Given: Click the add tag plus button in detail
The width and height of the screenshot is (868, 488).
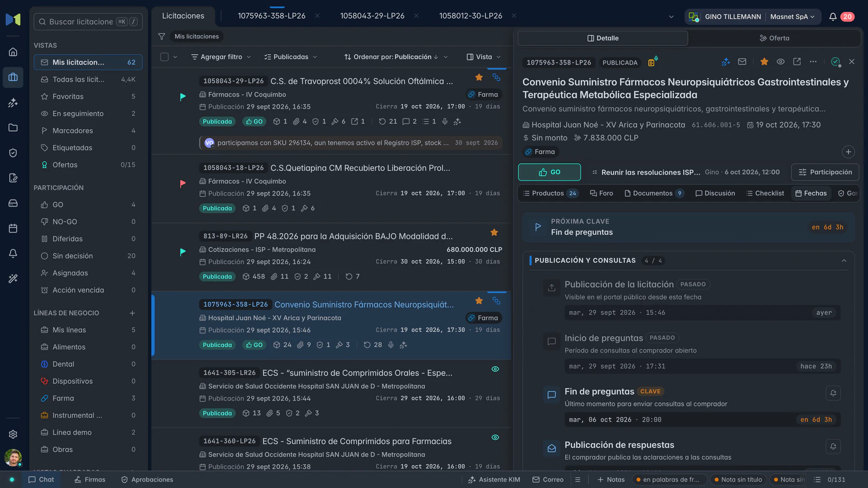Looking at the screenshot, I should [848, 152].
